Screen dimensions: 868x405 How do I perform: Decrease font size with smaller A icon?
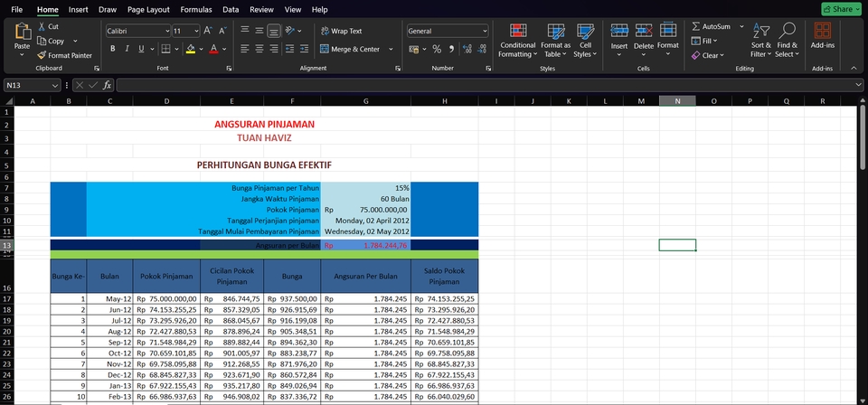tap(222, 31)
